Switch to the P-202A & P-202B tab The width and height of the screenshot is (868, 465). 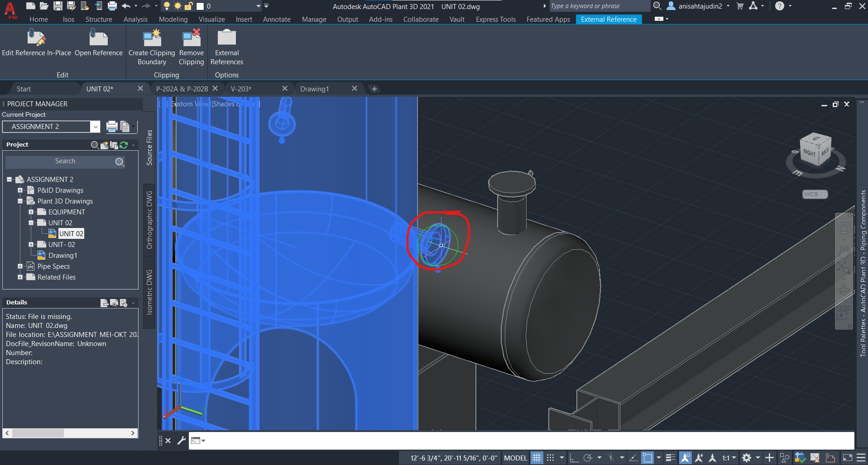point(182,89)
